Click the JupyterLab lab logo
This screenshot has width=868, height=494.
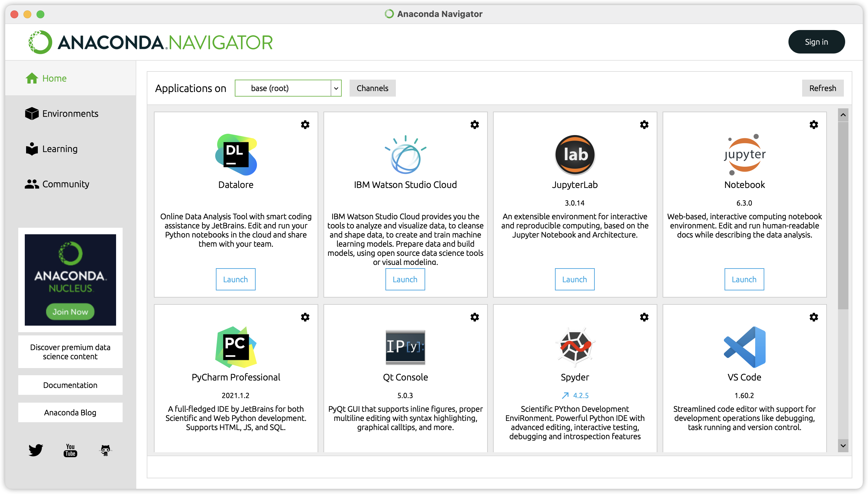575,154
